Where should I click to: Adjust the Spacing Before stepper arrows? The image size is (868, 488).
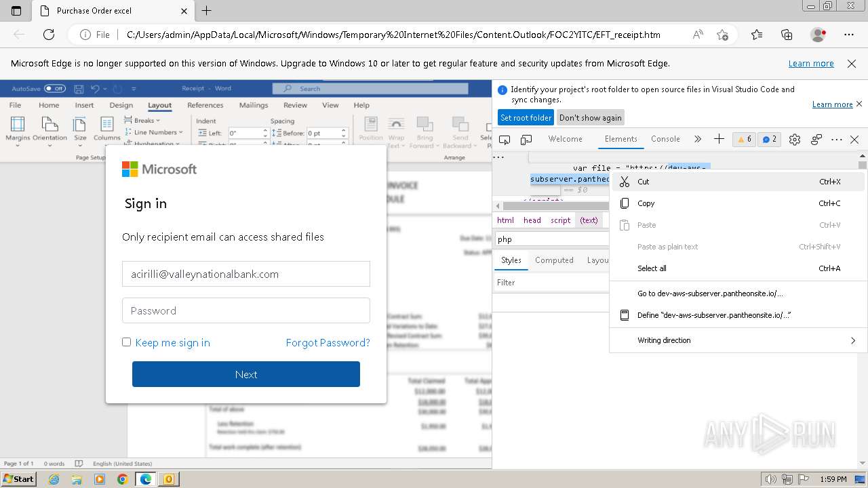pos(343,134)
